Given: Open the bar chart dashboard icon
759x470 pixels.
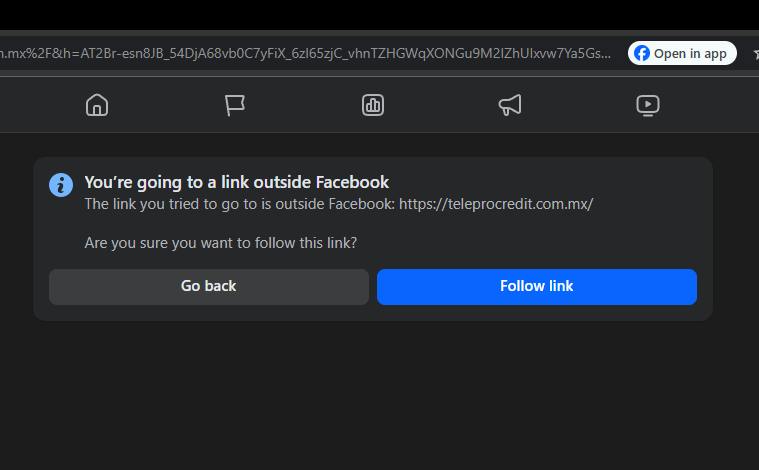Looking at the screenshot, I should pyautogui.click(x=373, y=105).
